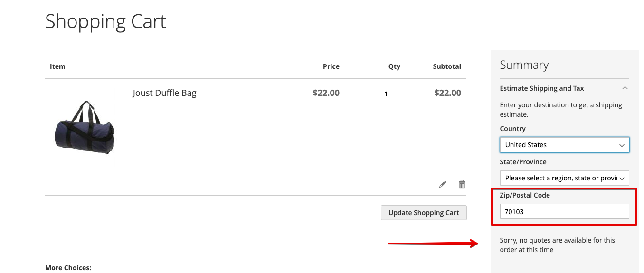The image size is (644, 273).
Task: Click the Update Shopping Cart button
Action: click(x=424, y=213)
